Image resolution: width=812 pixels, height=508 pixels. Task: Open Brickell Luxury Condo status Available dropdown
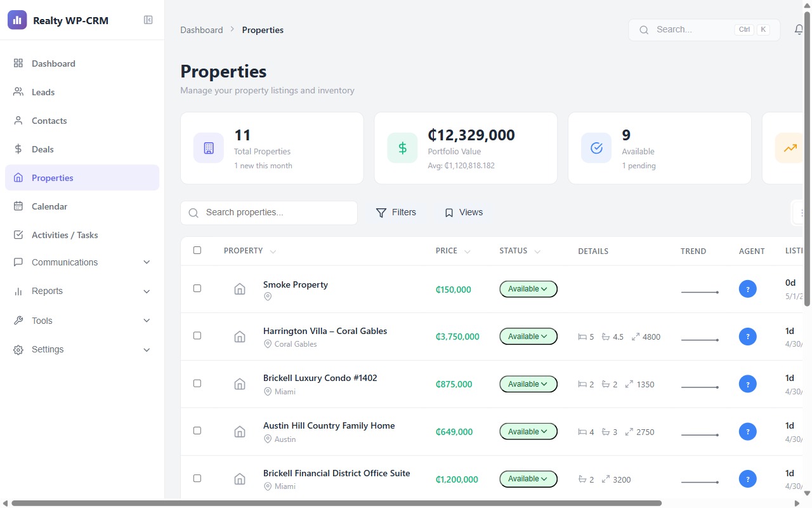(x=528, y=384)
